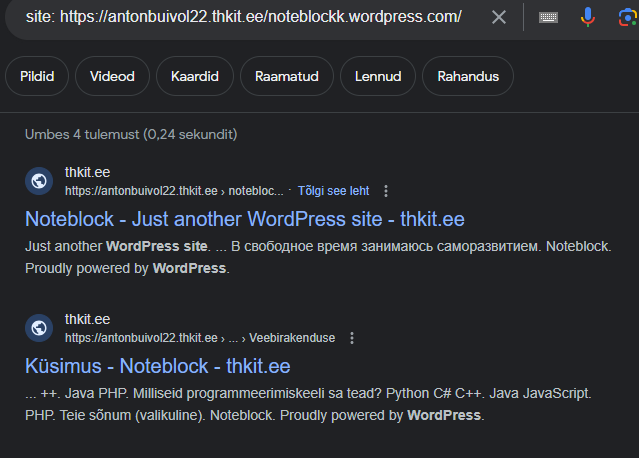Select the Raamatud filter chip
Screen dimensions: 639x458
[287, 76]
